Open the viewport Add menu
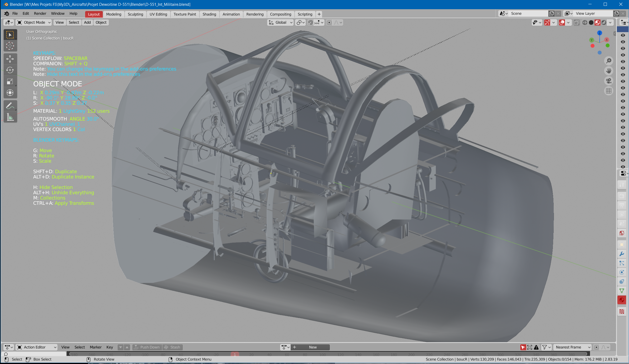Viewport: 629px width, 364px height. 87,23
